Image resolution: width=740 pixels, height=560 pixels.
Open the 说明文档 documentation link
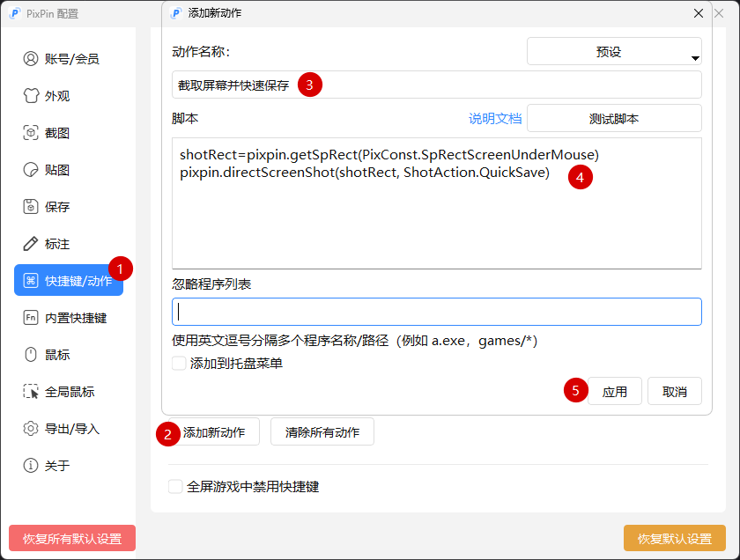[x=494, y=119]
